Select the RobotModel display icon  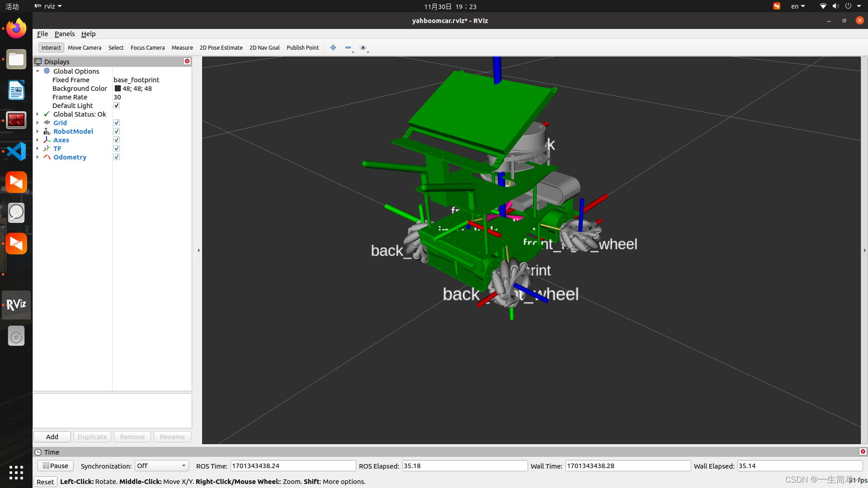click(x=47, y=131)
